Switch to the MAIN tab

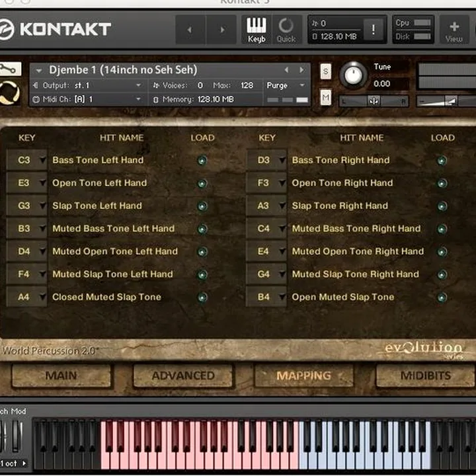61,376
